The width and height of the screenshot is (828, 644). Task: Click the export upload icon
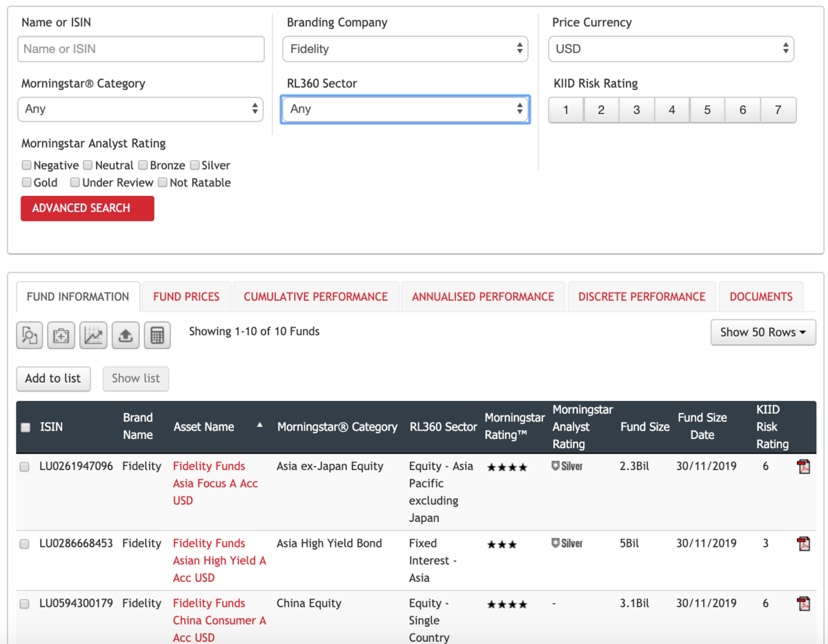pyautogui.click(x=125, y=335)
